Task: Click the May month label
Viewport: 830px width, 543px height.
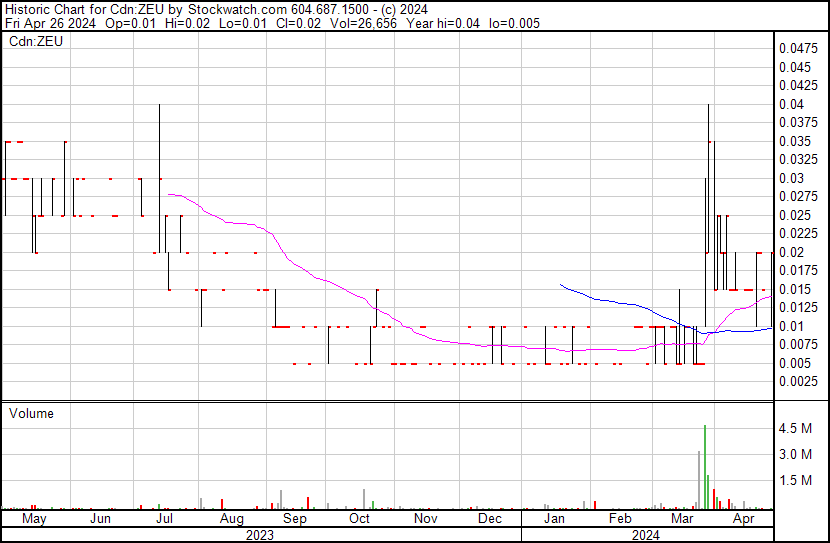Action: click(x=34, y=519)
